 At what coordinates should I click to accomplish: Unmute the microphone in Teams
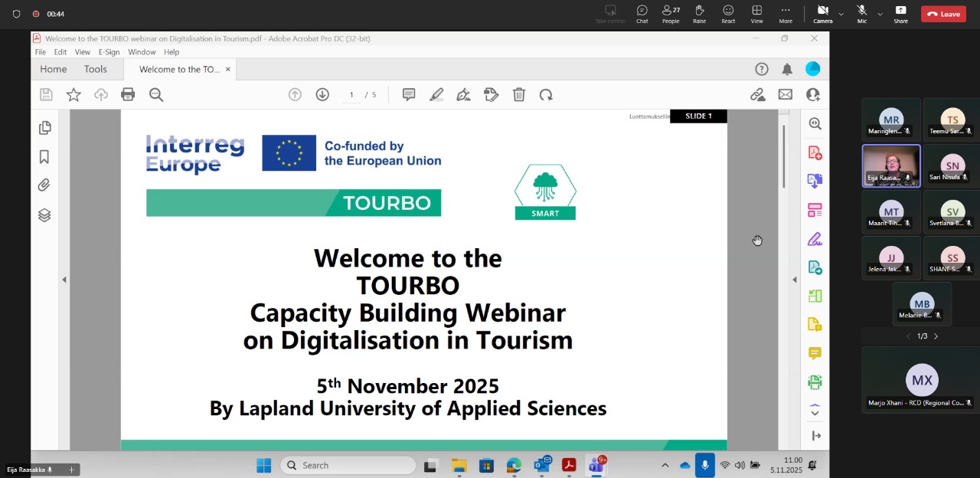861,13
